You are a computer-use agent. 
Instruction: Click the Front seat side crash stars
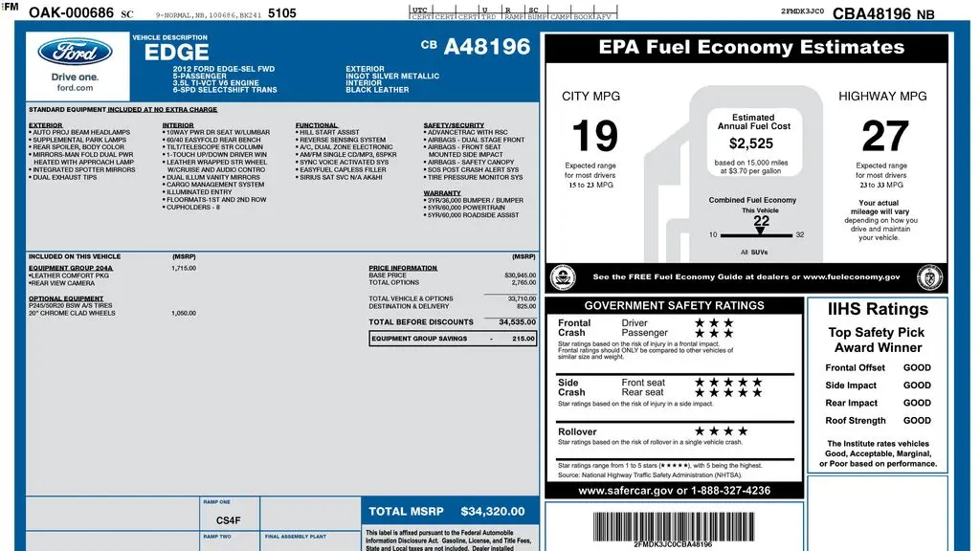[728, 383]
